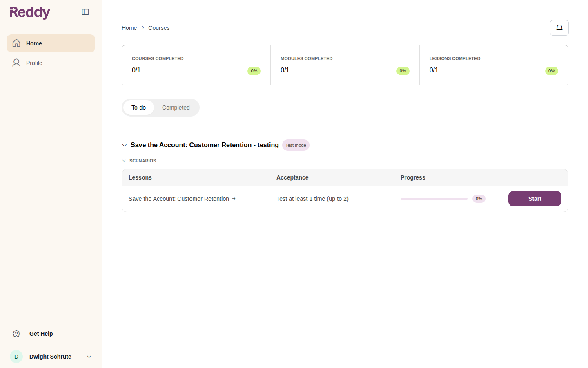The width and height of the screenshot is (588, 368).
Task: Click the Courses breadcrumb
Action: [x=159, y=28]
